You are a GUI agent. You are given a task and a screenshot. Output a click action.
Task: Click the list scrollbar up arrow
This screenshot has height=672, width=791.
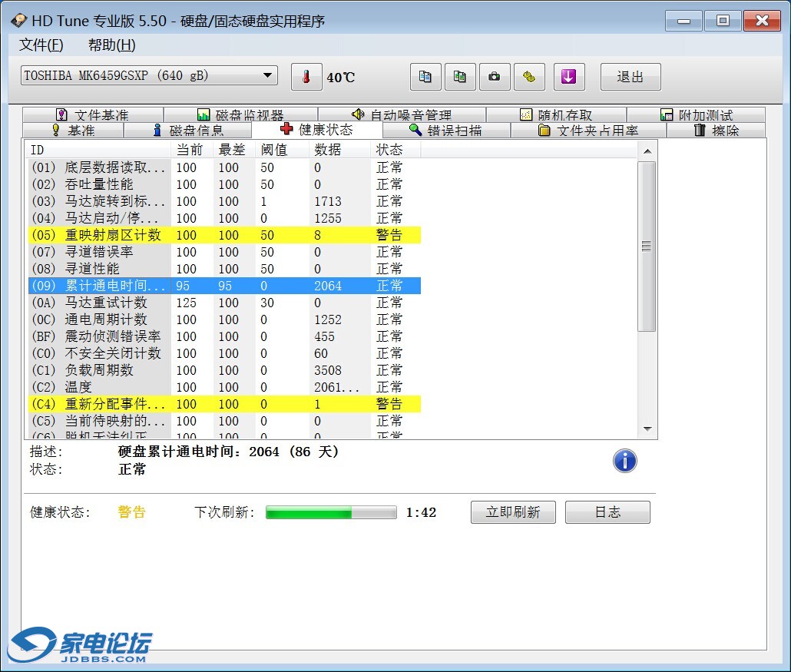(x=647, y=151)
